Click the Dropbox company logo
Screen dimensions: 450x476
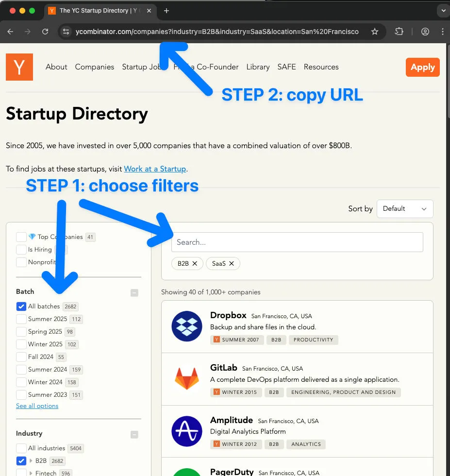187,326
